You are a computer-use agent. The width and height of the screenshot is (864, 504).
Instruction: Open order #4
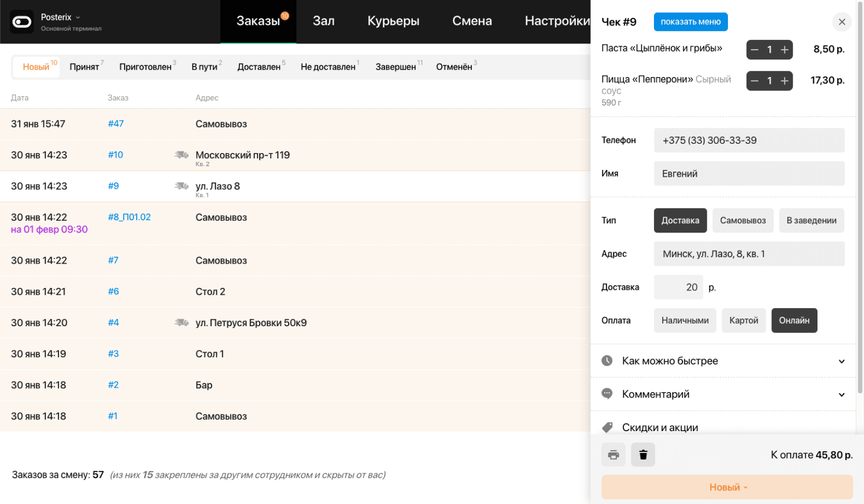point(113,323)
